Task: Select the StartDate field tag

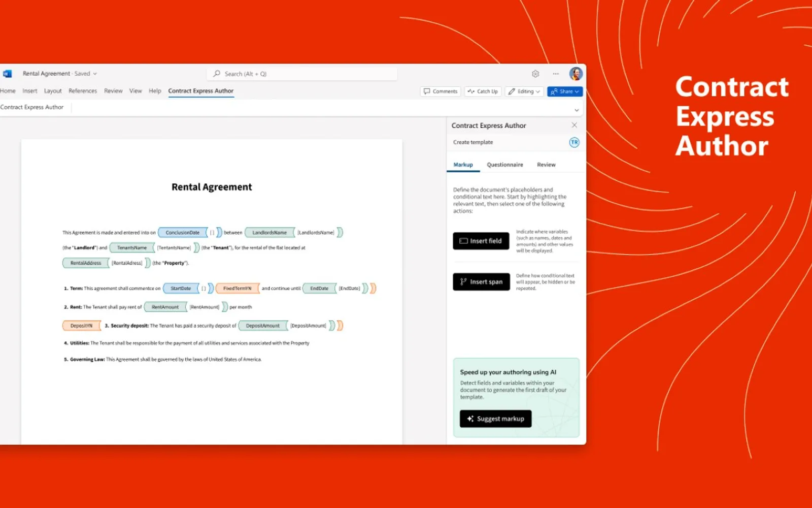Action: (181, 288)
